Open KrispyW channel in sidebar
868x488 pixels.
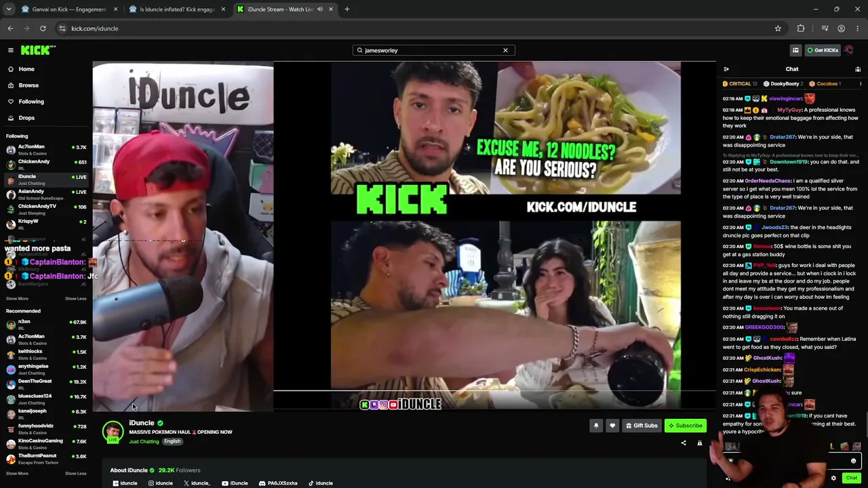pyautogui.click(x=46, y=224)
